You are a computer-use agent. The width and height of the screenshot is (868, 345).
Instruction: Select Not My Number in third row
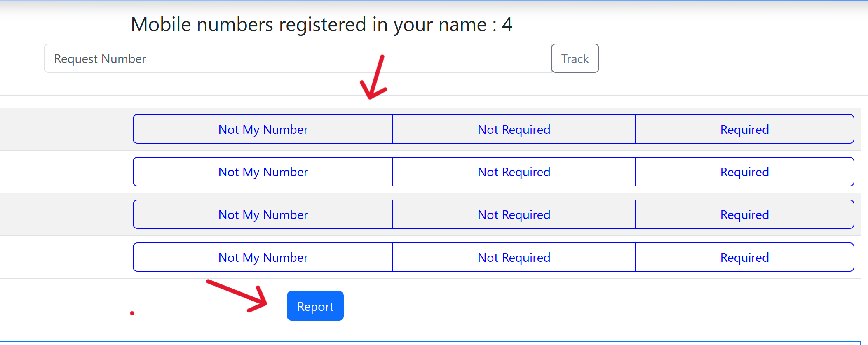(x=263, y=214)
